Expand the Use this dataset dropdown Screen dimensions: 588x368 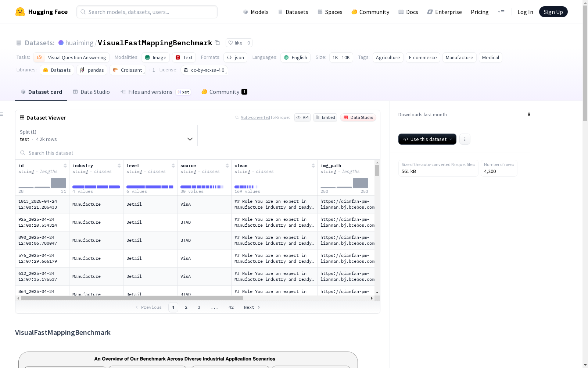pyautogui.click(x=427, y=139)
